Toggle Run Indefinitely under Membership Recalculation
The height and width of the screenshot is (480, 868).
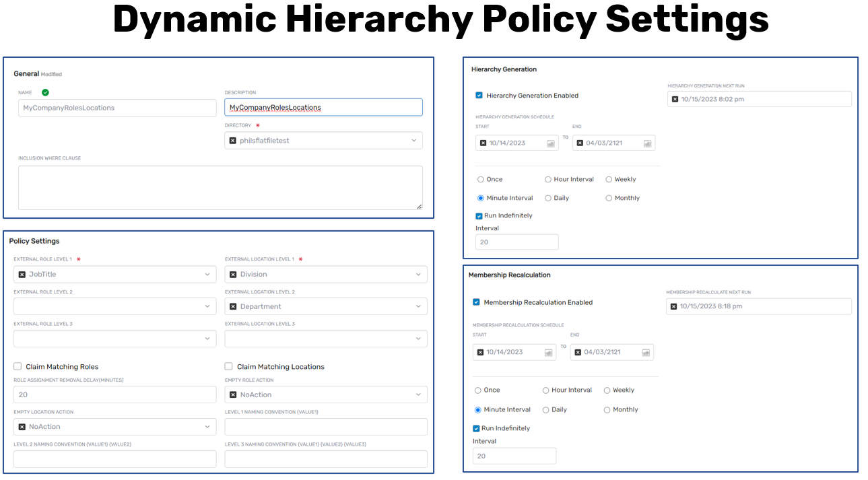476,428
